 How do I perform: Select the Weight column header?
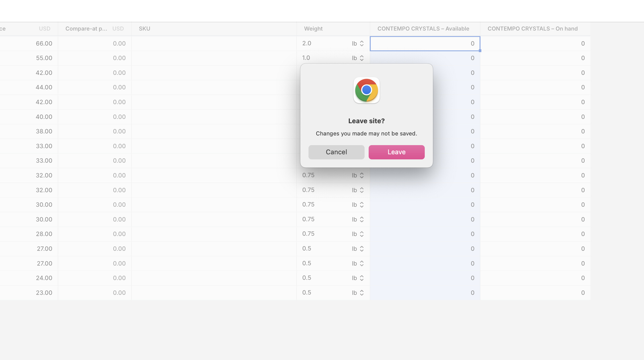click(313, 29)
